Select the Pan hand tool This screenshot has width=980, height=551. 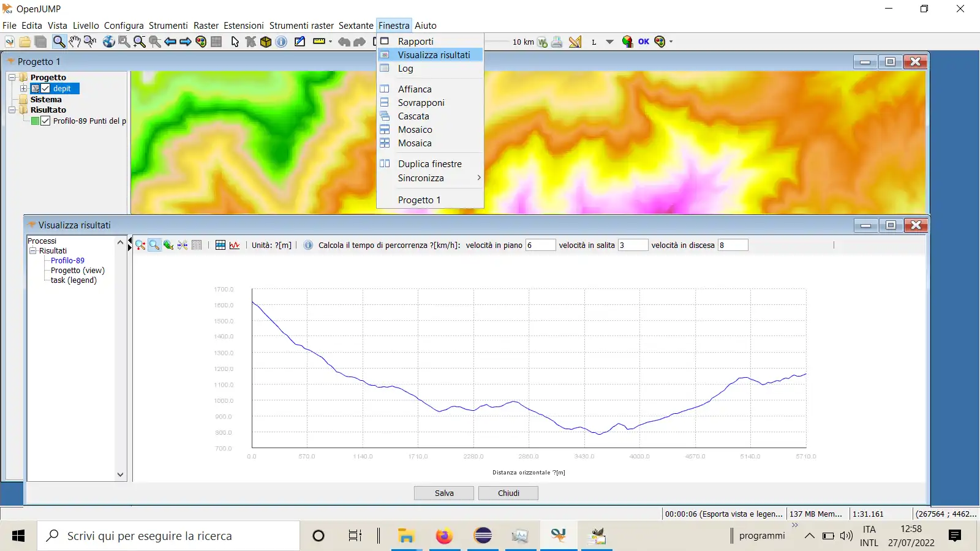click(x=74, y=42)
